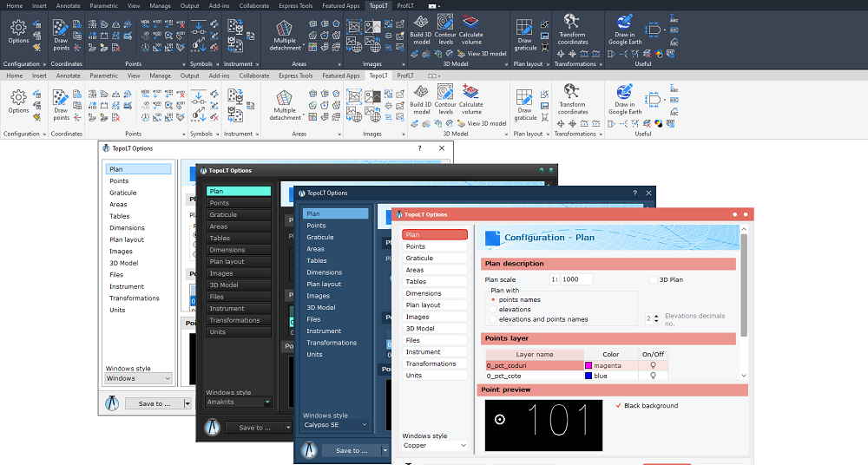Click Draw in Google Earth, dark ribbon
Screen dimensions: 868x465
coord(625,29)
